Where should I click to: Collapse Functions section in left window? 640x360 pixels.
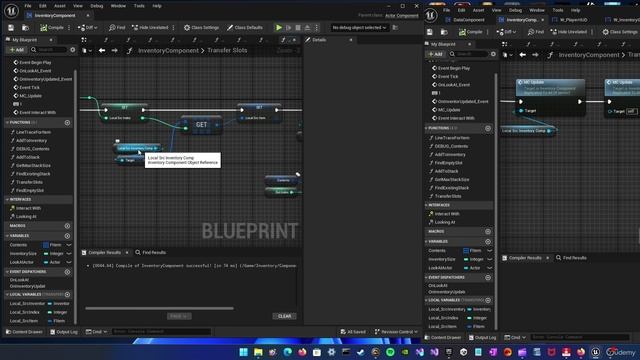(x=7, y=122)
